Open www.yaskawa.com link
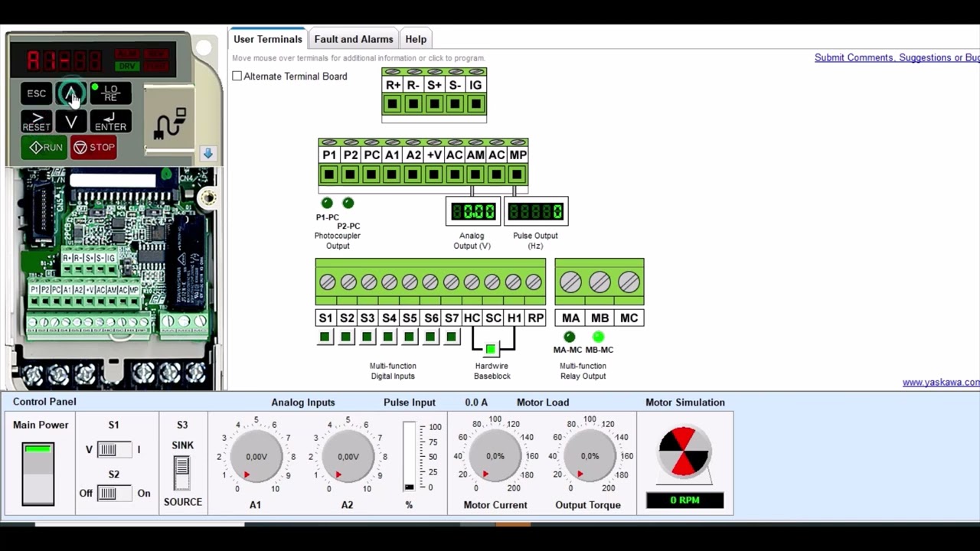The image size is (980, 551). (x=941, y=382)
